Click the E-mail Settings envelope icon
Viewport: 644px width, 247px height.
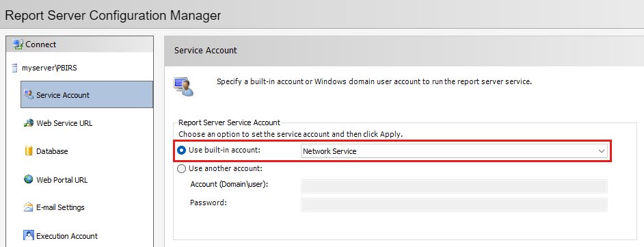coord(29,207)
